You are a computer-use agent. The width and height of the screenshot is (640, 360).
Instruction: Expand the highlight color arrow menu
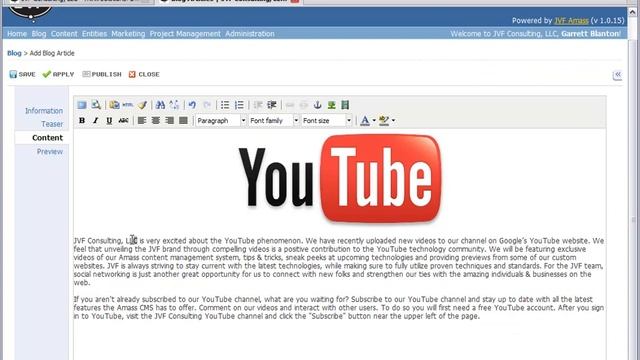coord(393,120)
